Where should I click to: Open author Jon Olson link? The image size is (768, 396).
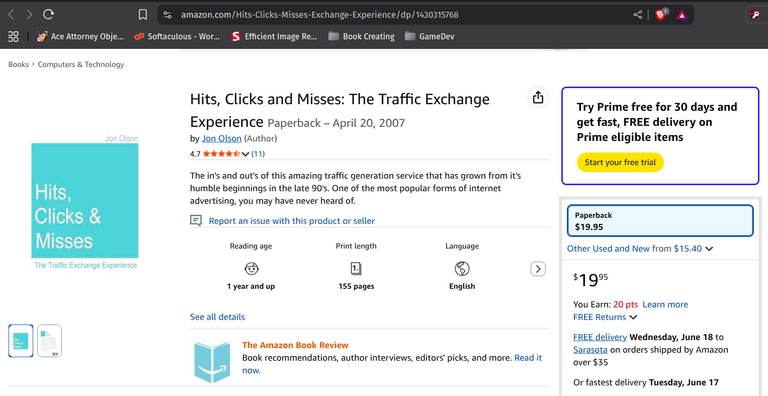(222, 139)
